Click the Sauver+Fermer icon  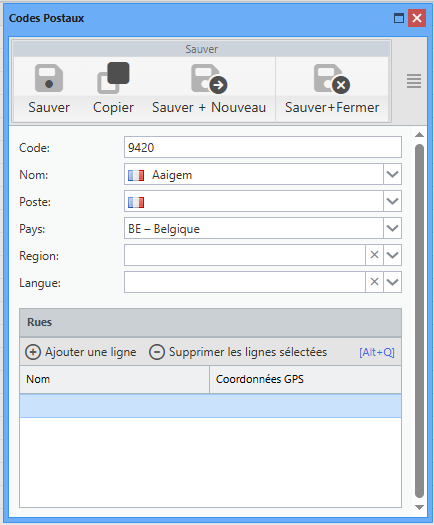(332, 79)
